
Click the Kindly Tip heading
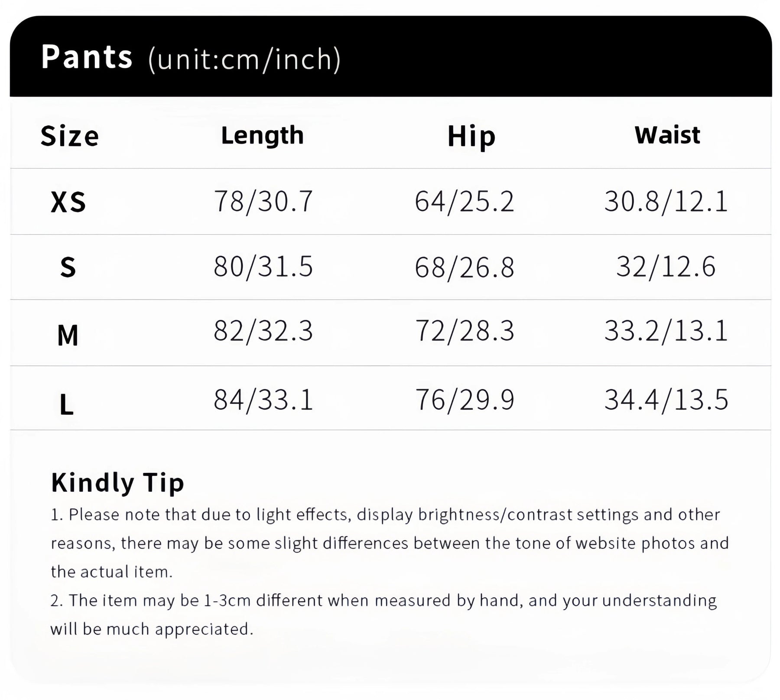click(x=117, y=482)
